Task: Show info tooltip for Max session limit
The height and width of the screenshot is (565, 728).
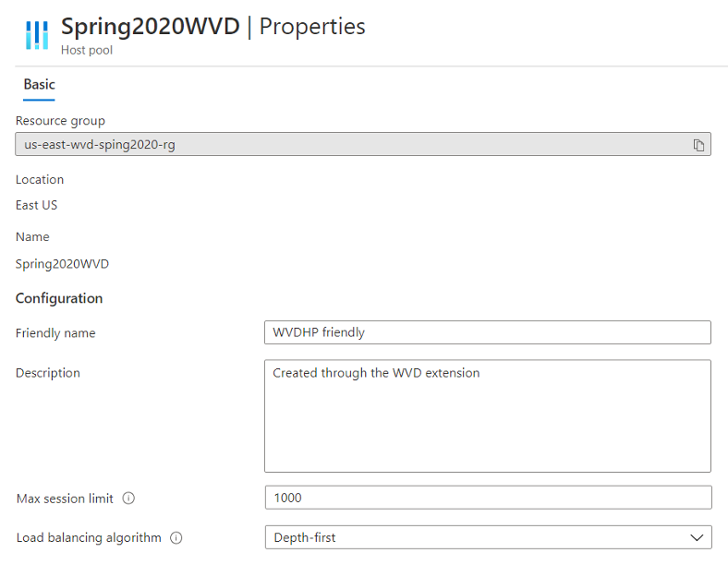Action: [128, 499]
